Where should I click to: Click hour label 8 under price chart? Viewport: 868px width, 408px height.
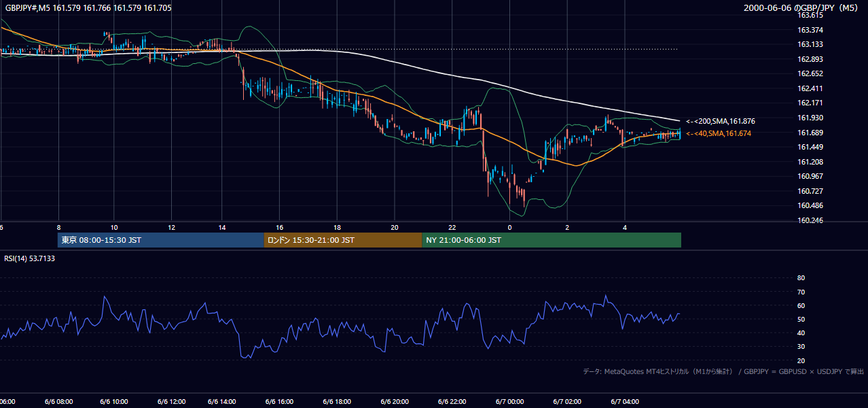[58, 228]
